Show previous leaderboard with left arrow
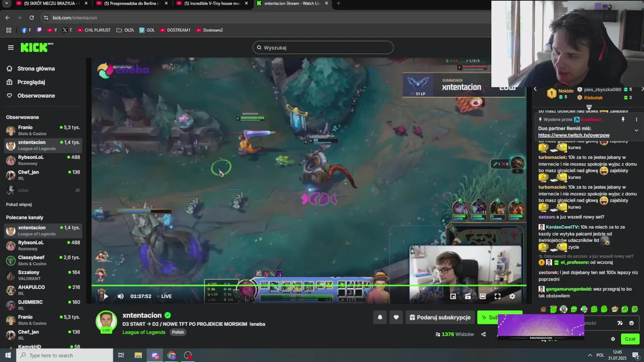The width and height of the screenshot is (644, 362). pos(535,89)
